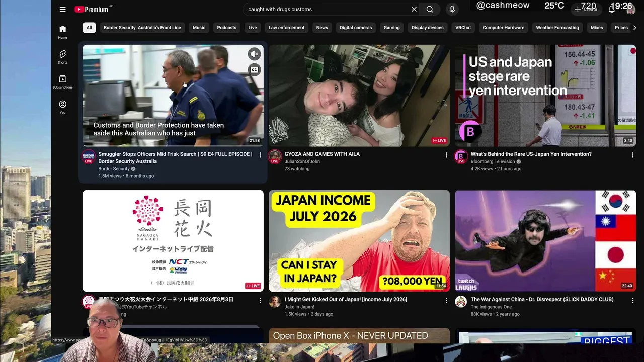Open more options for Yen Intervention video
644x362 pixels.
632,155
